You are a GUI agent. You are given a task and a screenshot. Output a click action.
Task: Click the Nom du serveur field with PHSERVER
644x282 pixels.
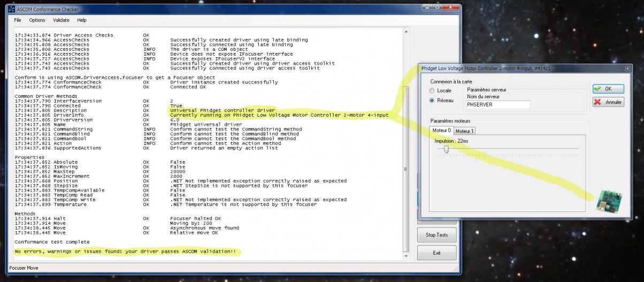[x=498, y=104]
